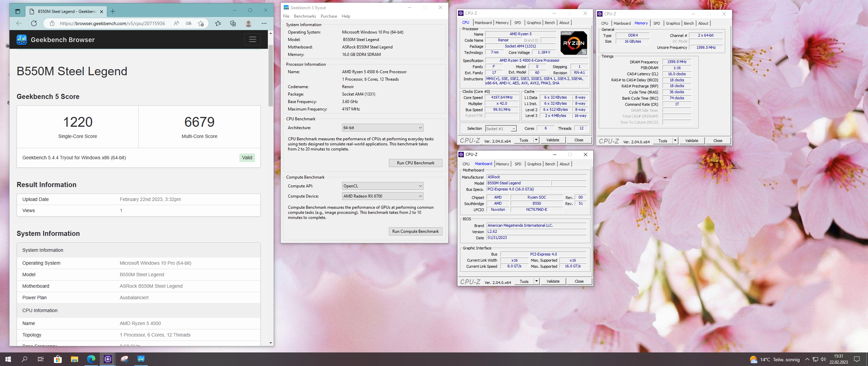Open the weather widget on taskbar
868x366 pixels.
(775, 360)
